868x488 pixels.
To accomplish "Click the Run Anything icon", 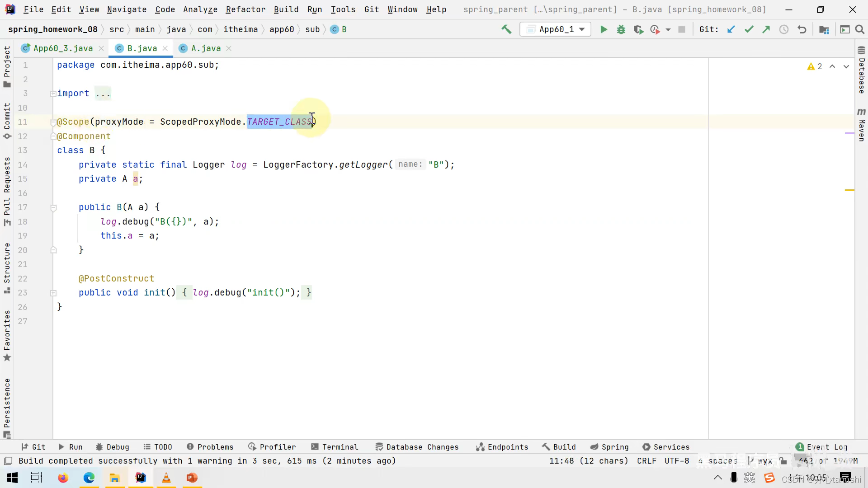I will click(x=844, y=29).
